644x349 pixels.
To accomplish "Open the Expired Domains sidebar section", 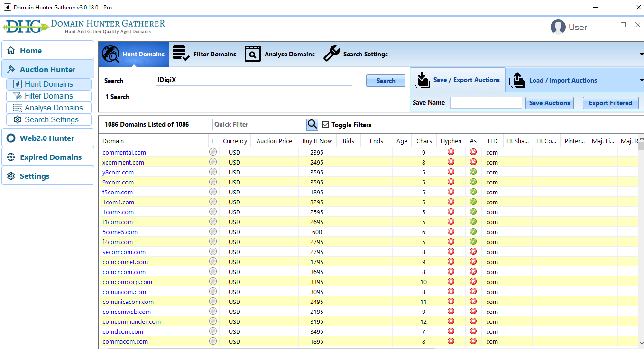I will [48, 157].
